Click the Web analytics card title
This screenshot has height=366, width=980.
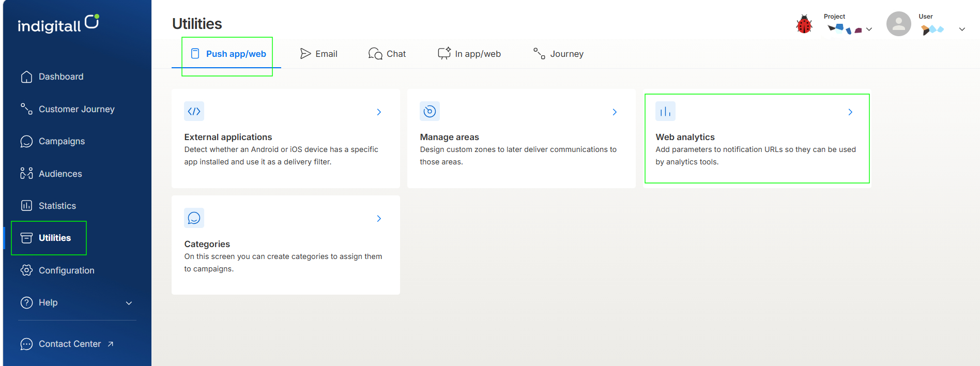point(685,137)
